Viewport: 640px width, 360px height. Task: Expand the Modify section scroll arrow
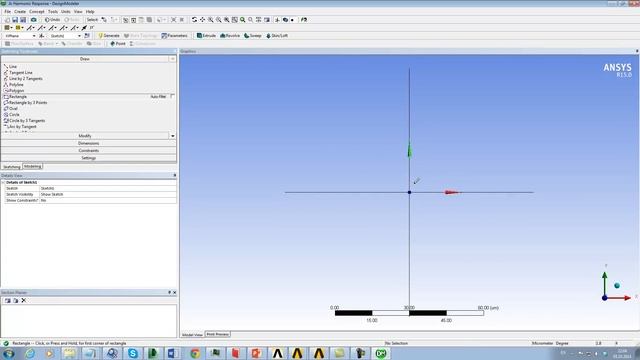(x=173, y=136)
